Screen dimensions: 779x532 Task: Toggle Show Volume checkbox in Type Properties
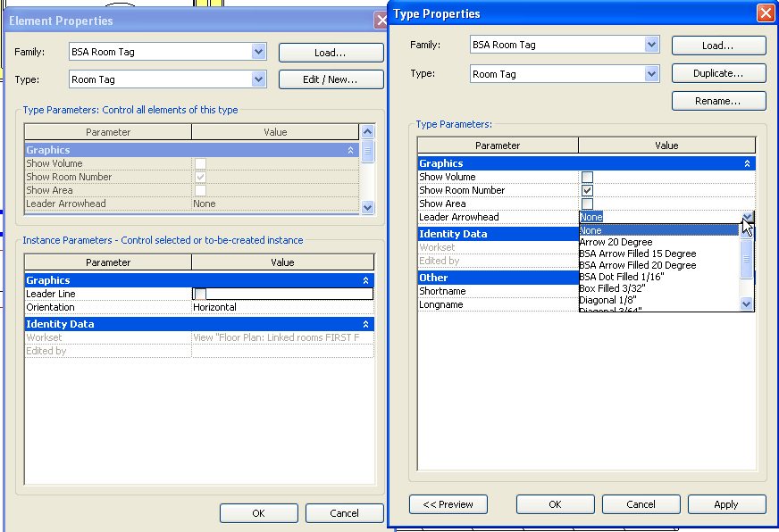pyautogui.click(x=587, y=177)
